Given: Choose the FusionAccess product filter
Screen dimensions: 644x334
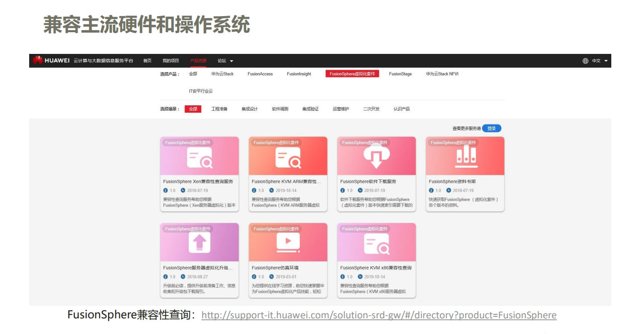Looking at the screenshot, I should click(260, 74).
